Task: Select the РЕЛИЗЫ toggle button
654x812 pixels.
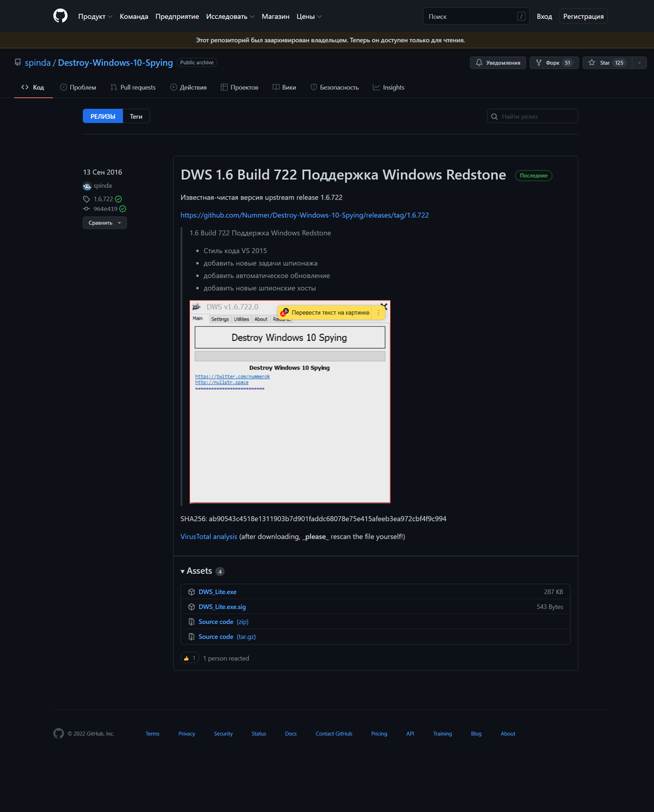Action: (103, 116)
